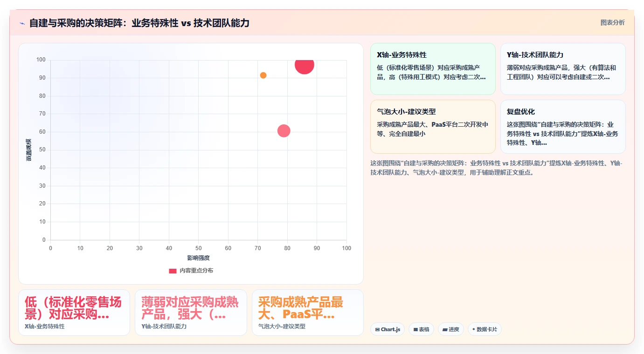Click the orange stat card 采购成熟产品最大
This screenshot has width=644, height=354.
tap(308, 313)
